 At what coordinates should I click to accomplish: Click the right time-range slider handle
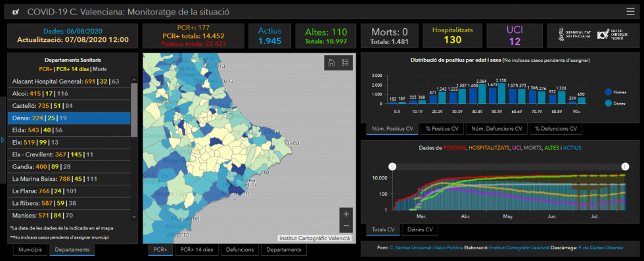click(625, 166)
